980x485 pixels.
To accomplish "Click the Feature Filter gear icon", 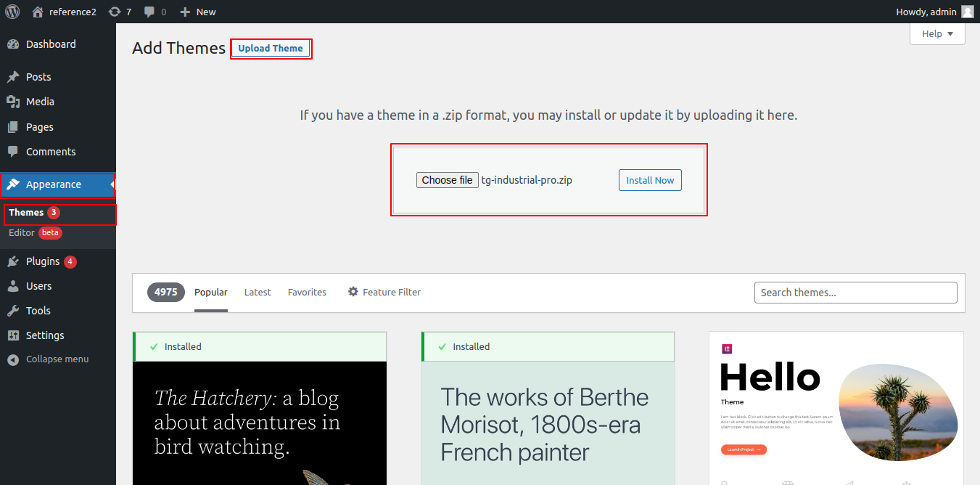I will 353,292.
